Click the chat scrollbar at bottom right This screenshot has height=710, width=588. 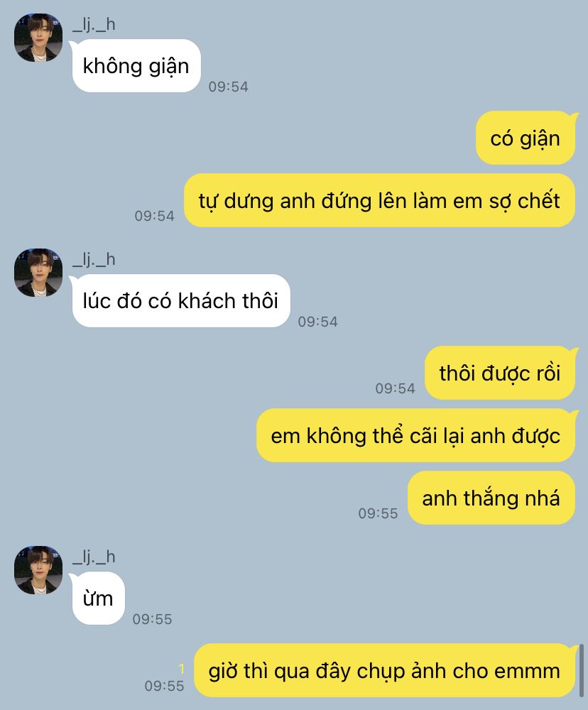coord(582,671)
